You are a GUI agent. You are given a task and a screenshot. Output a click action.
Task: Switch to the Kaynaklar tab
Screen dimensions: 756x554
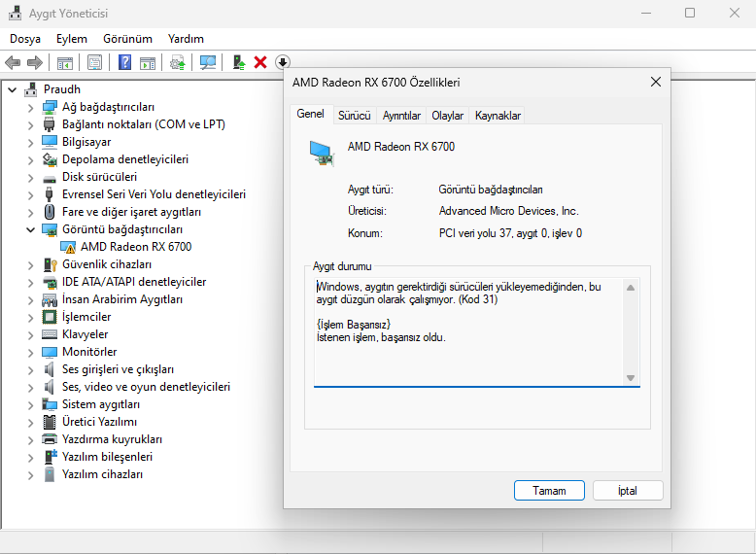498,116
